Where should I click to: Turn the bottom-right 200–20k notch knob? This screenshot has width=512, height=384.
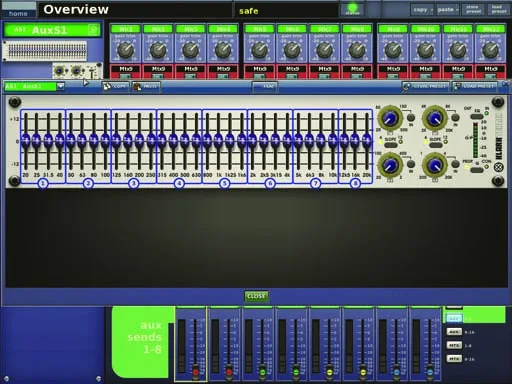[x=434, y=165]
